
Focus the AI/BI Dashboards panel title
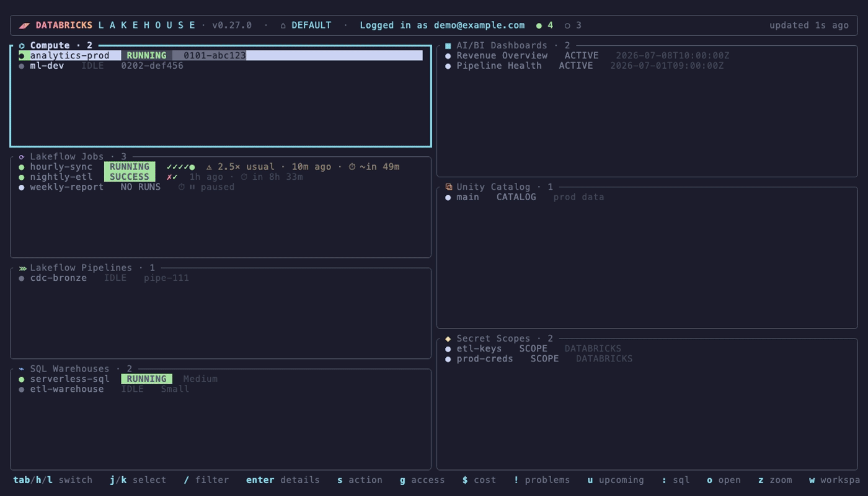click(513, 46)
